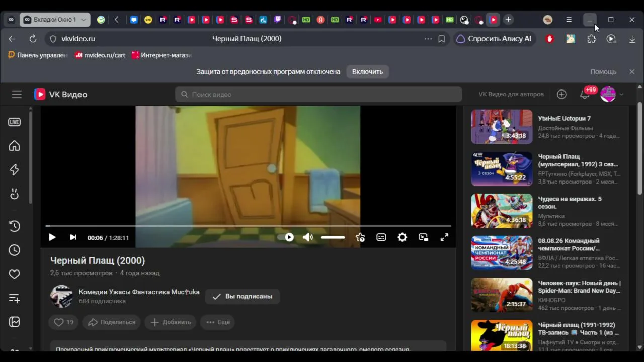Toggle video subtitles

381,237
